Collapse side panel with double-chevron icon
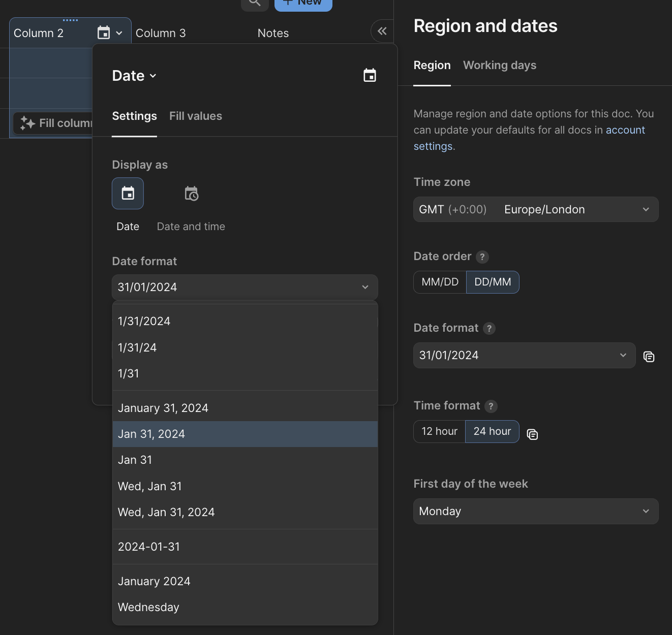This screenshot has width=672, height=635. (382, 31)
